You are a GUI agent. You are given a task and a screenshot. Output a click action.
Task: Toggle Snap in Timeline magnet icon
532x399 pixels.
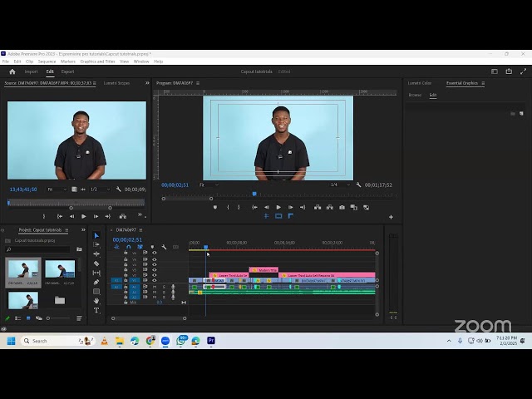(128, 247)
